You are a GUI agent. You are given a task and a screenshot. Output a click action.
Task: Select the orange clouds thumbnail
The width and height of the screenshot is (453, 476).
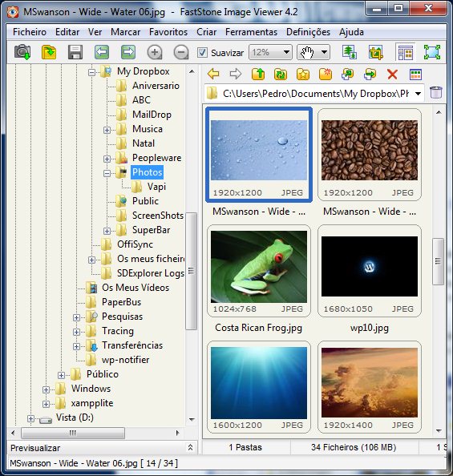(x=370, y=387)
